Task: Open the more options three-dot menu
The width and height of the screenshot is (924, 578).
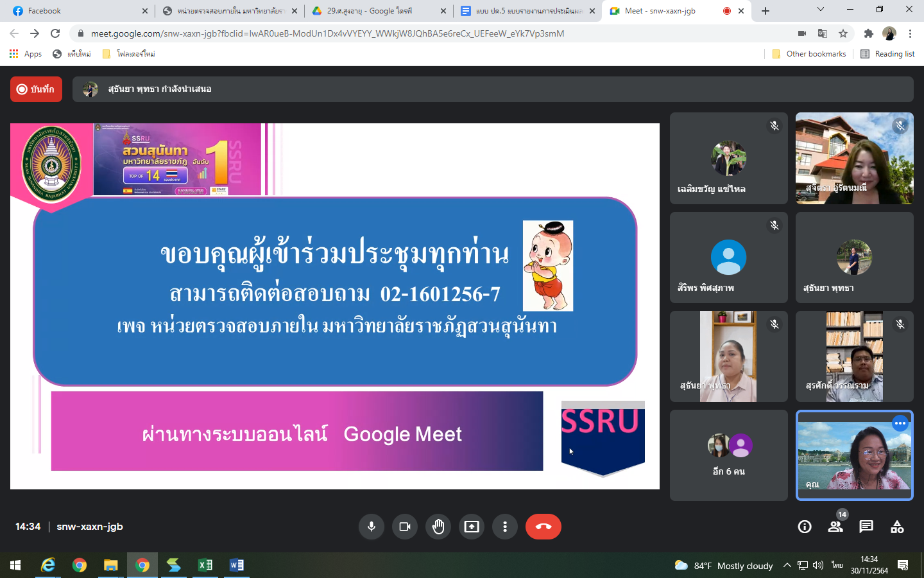Action: point(505,527)
